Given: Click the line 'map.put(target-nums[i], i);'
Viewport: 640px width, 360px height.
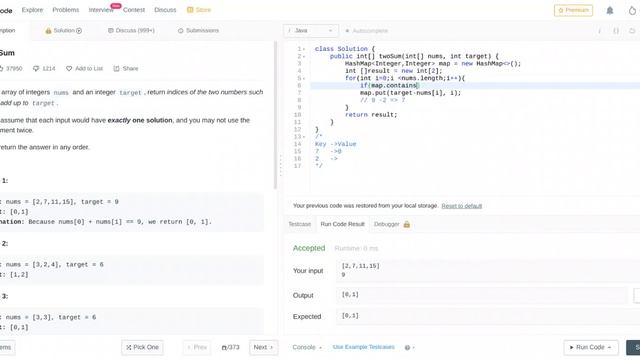Looking at the screenshot, I should click(410, 93).
